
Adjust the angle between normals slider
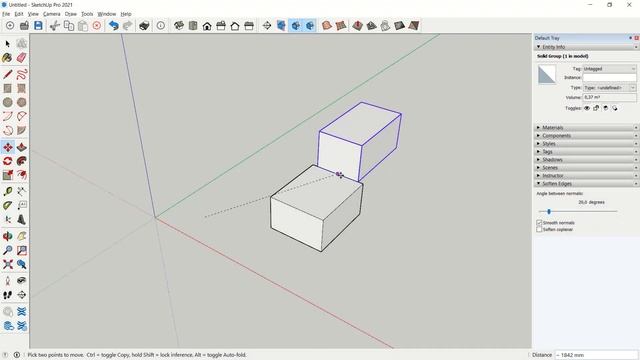(549, 211)
